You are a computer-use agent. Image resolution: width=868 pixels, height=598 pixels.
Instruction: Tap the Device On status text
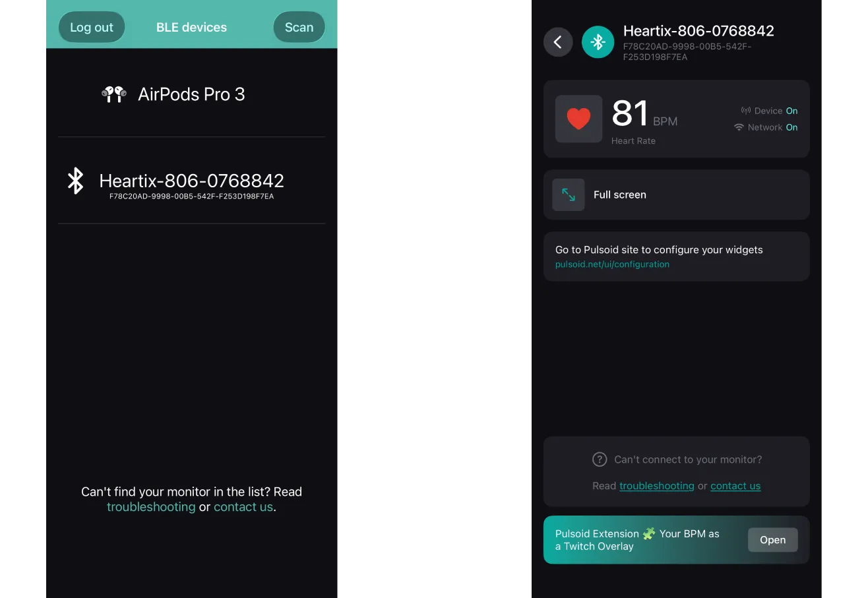tap(776, 111)
